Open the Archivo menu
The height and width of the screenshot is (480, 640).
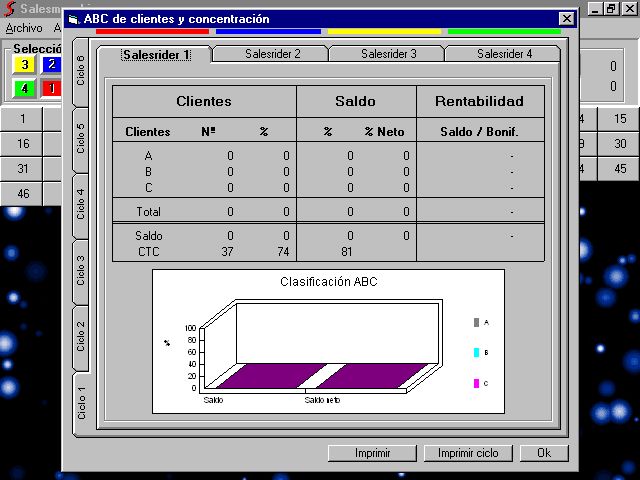click(24, 28)
